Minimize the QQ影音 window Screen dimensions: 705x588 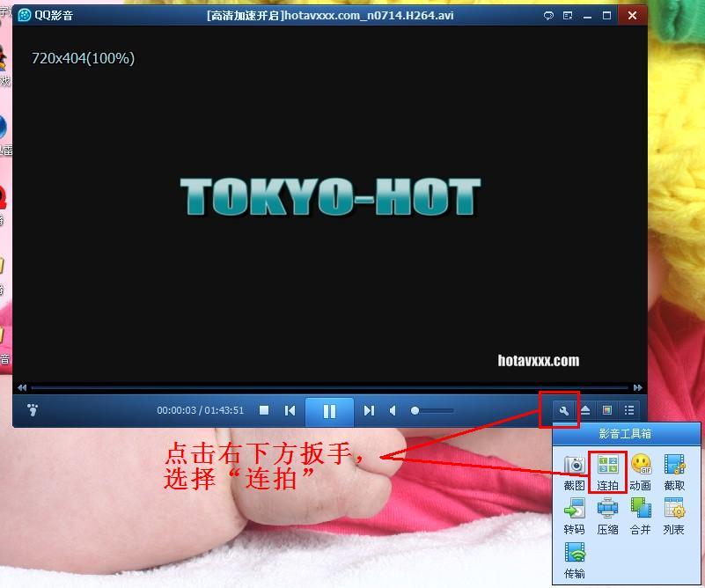[x=587, y=16]
